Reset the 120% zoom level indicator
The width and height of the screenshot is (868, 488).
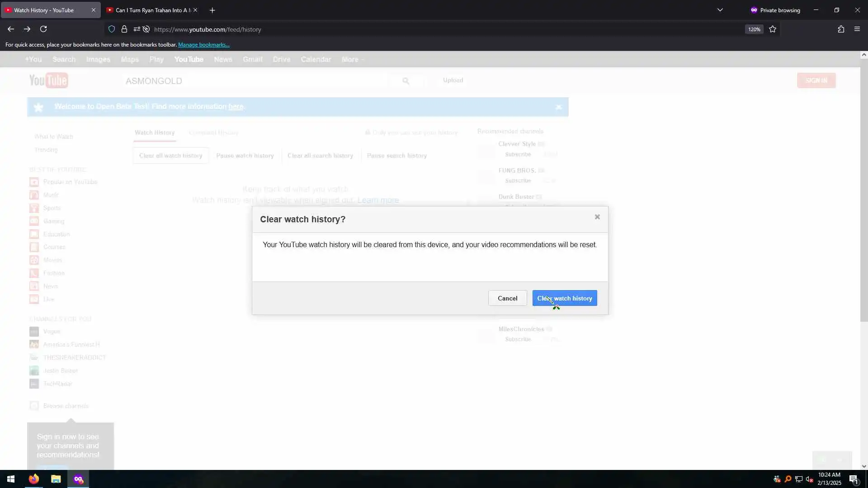point(754,29)
